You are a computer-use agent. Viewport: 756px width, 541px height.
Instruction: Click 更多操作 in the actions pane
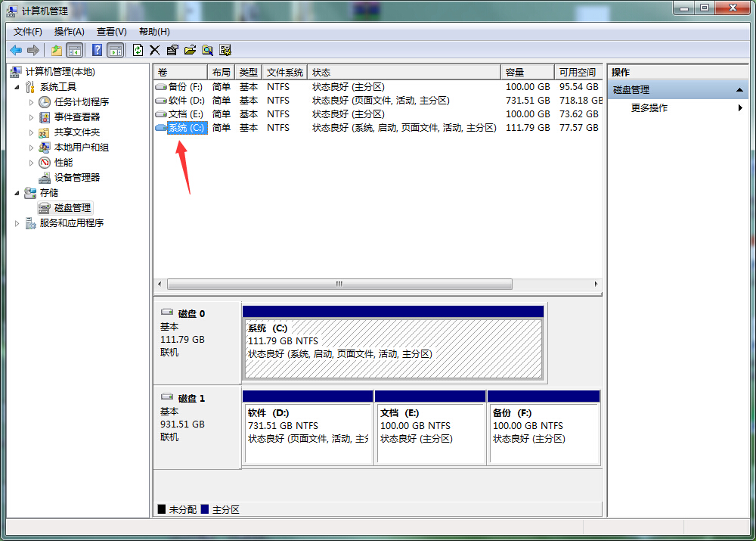649,108
